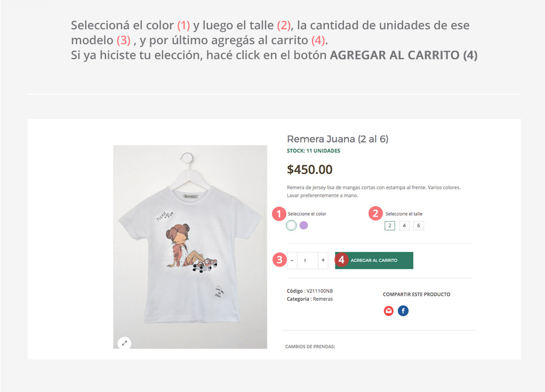Screen dimensions: 545x392
Task: Choose the white color swatch
Action: [291, 225]
